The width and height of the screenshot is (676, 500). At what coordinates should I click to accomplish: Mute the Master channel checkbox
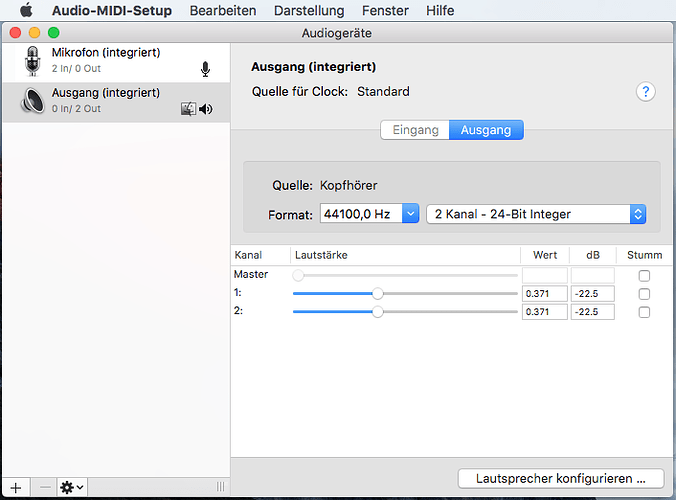click(x=644, y=275)
